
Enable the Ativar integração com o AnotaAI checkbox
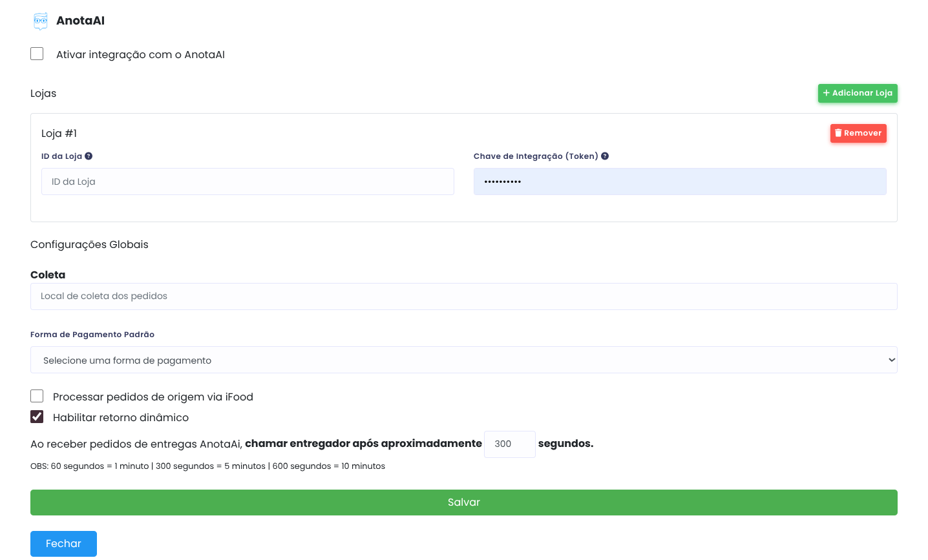tap(37, 54)
